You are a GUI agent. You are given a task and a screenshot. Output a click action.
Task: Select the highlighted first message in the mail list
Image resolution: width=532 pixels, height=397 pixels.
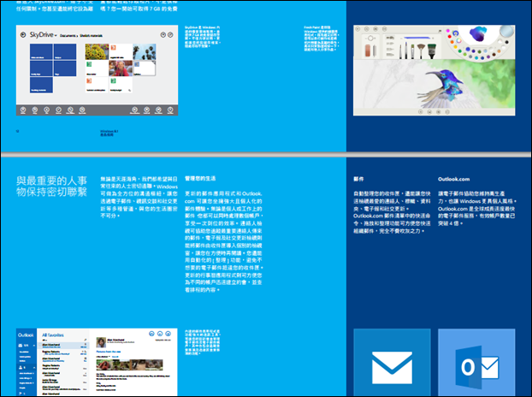(62, 346)
